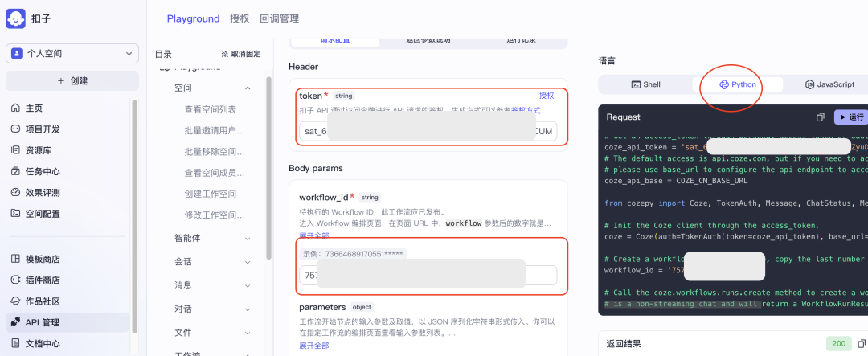This screenshot has height=356, width=868.
Task: Switch to the 回调管理 tab
Action: click(280, 18)
